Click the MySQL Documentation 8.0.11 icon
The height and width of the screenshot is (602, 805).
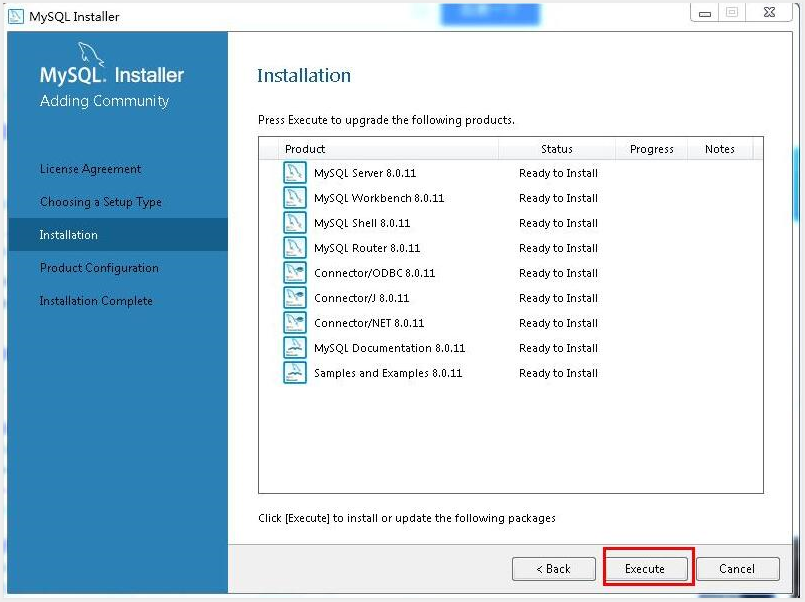[295, 347]
